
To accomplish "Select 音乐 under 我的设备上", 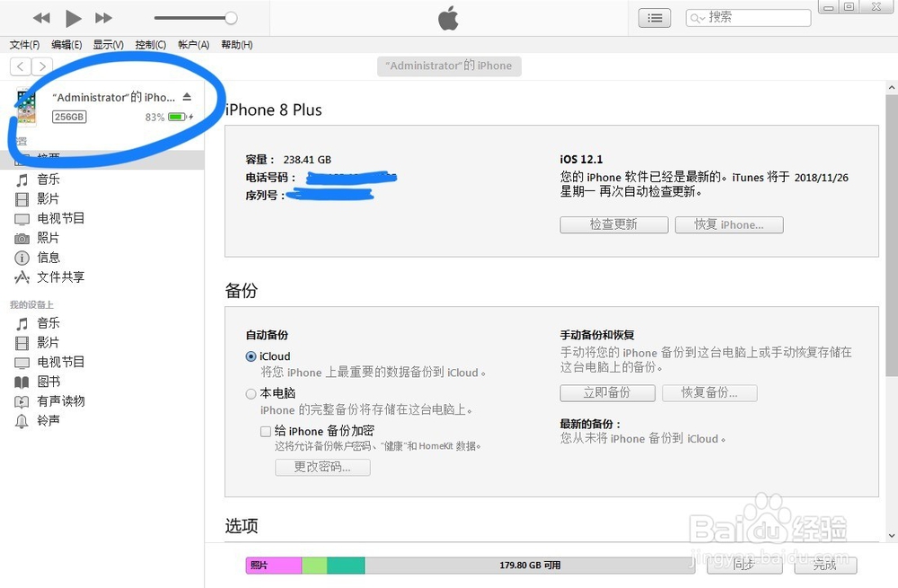I will pyautogui.click(x=48, y=323).
